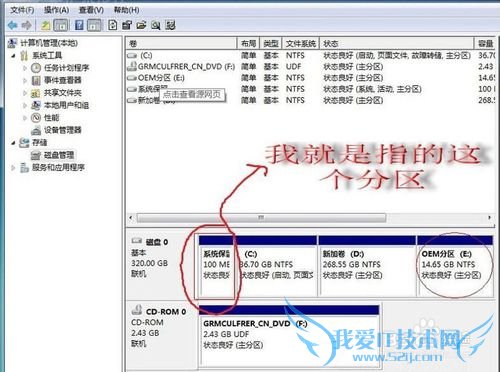This screenshot has height=372, width=500.
Task: Sort by the 卷 column header
Action: [x=181, y=43]
